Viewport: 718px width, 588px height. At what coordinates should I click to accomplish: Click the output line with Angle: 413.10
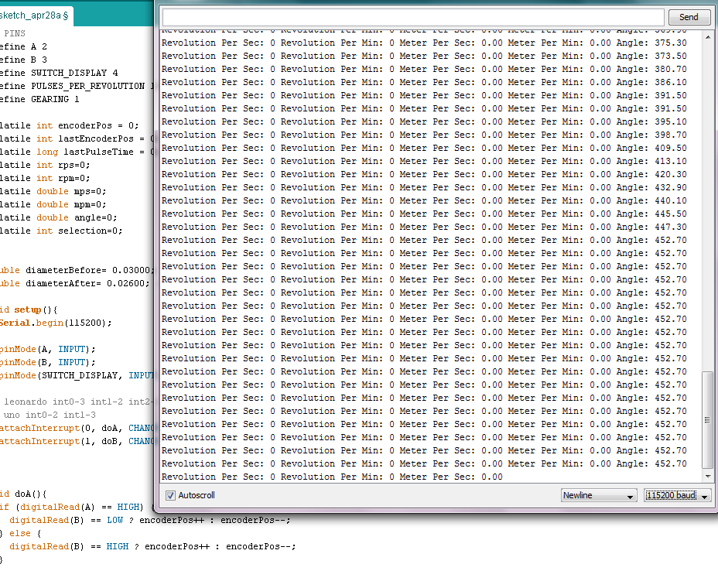424,161
